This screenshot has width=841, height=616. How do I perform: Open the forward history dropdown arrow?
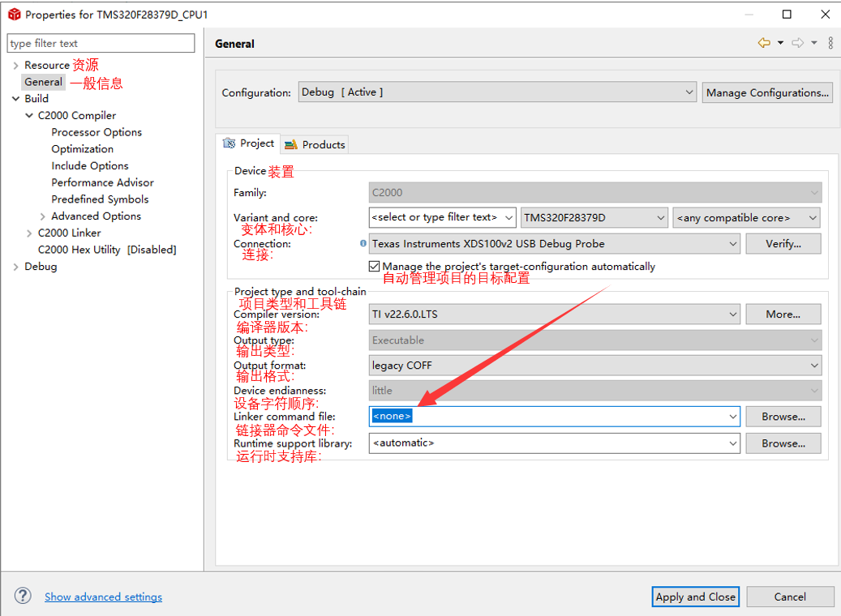814,43
